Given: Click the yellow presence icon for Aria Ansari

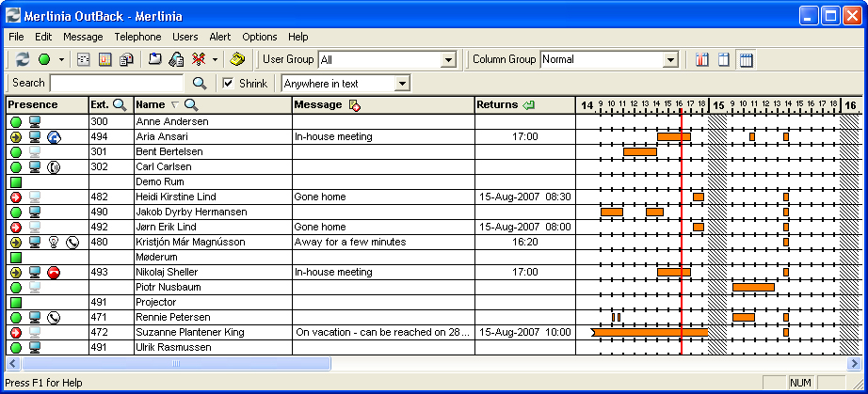Looking at the screenshot, I should click(15, 136).
